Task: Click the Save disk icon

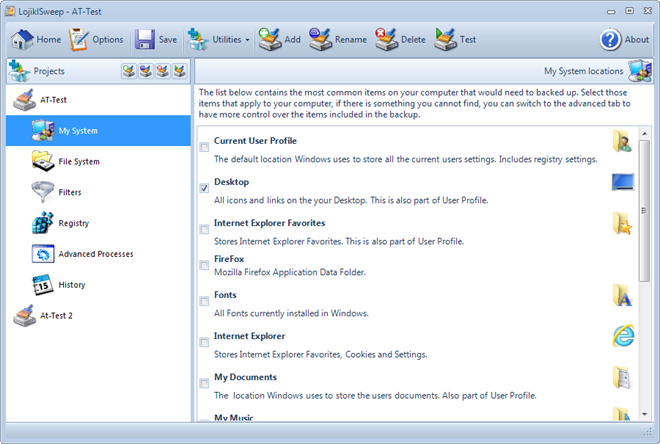Action: [x=145, y=40]
